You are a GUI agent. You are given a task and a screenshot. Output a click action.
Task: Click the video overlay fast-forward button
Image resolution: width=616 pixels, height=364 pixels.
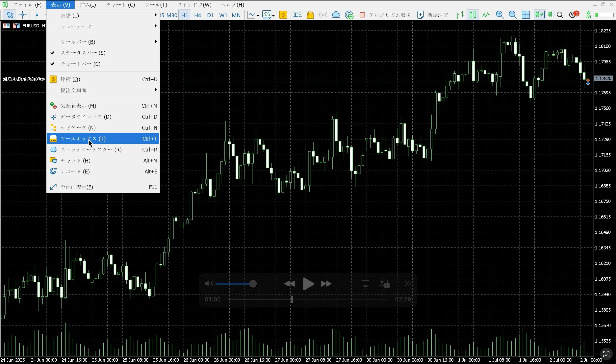[x=326, y=284]
